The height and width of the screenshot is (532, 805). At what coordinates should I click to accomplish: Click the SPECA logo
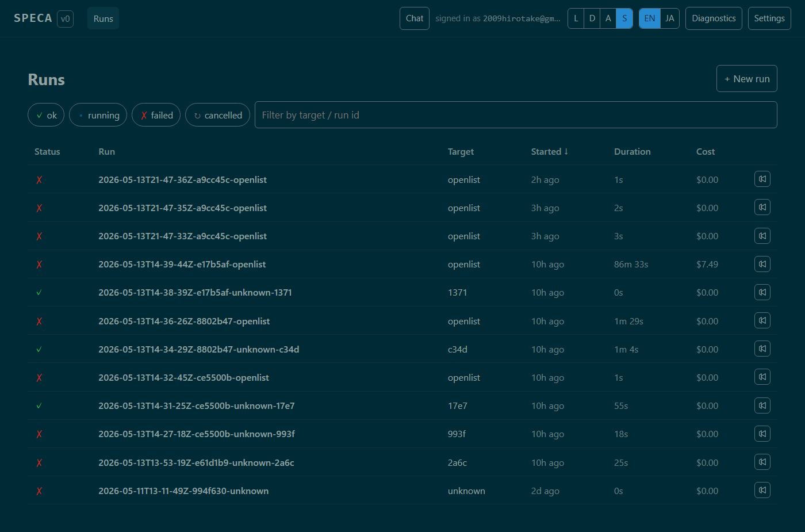point(33,18)
